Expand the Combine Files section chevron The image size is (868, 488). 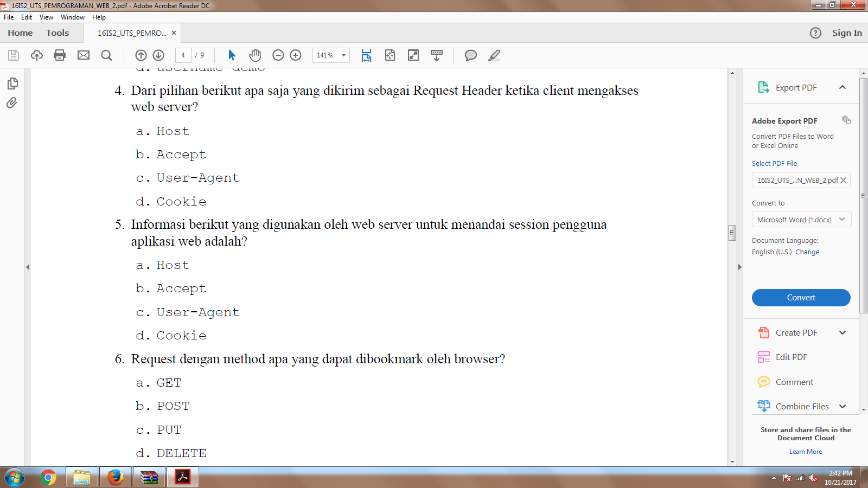coord(843,406)
